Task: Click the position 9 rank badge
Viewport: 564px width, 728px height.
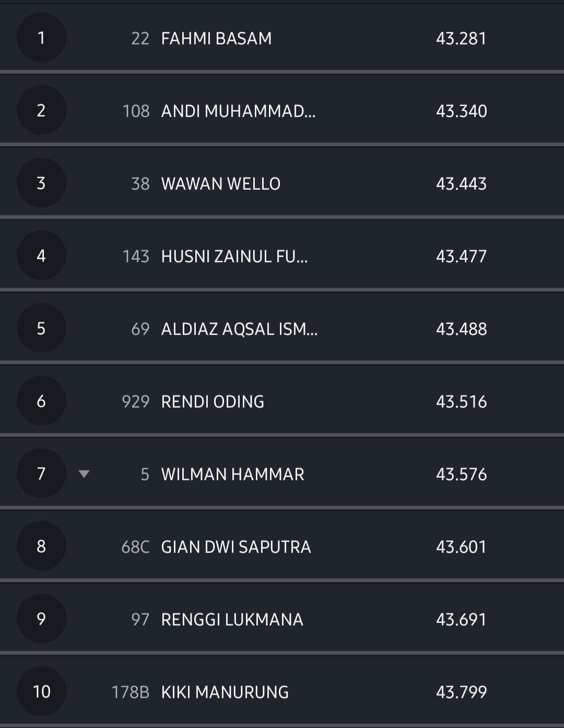Action: click(x=41, y=619)
